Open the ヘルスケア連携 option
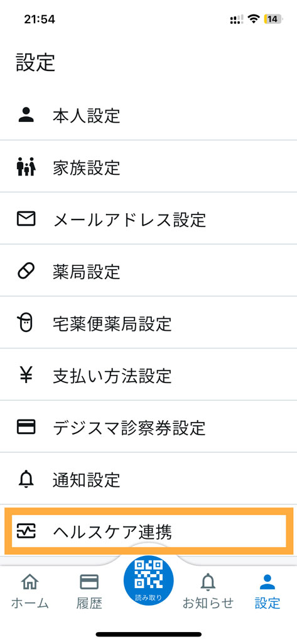This screenshot has width=297, height=644. (148, 531)
